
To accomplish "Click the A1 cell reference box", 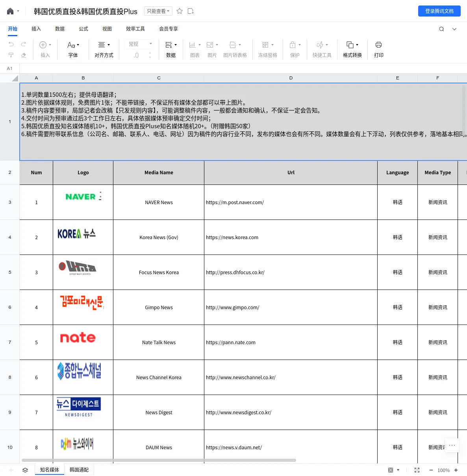I will click(x=10, y=68).
